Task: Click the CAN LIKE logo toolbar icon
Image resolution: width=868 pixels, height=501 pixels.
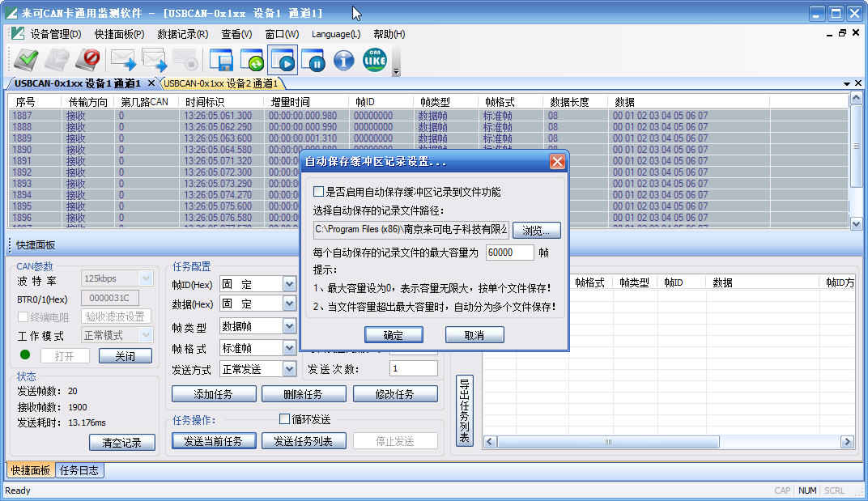Action: coord(374,60)
